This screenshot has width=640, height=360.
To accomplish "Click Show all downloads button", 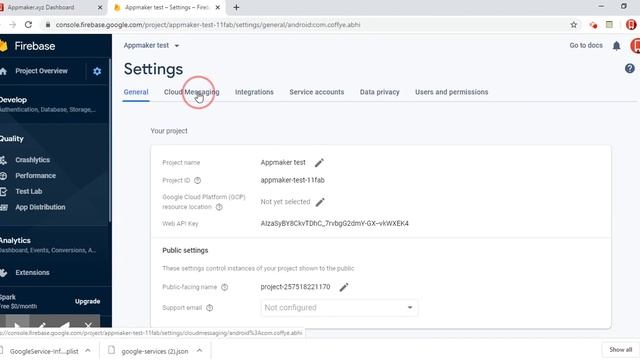I will [x=620, y=350].
